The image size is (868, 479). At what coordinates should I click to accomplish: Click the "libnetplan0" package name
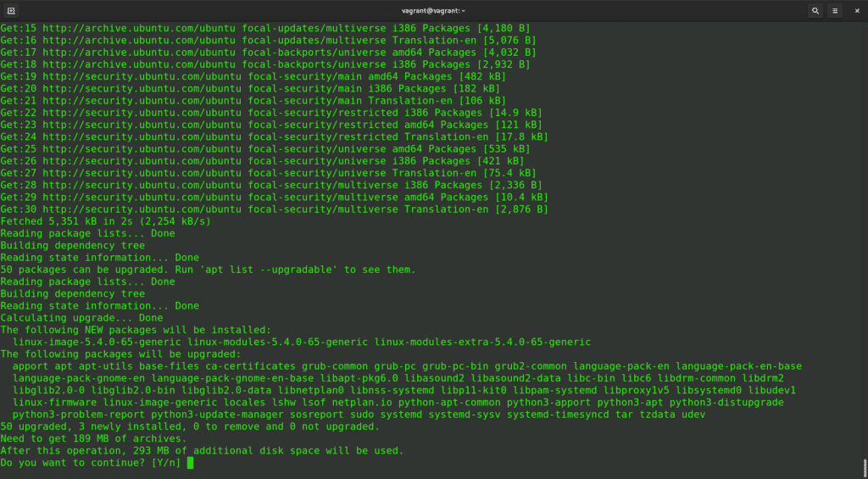[311, 391]
